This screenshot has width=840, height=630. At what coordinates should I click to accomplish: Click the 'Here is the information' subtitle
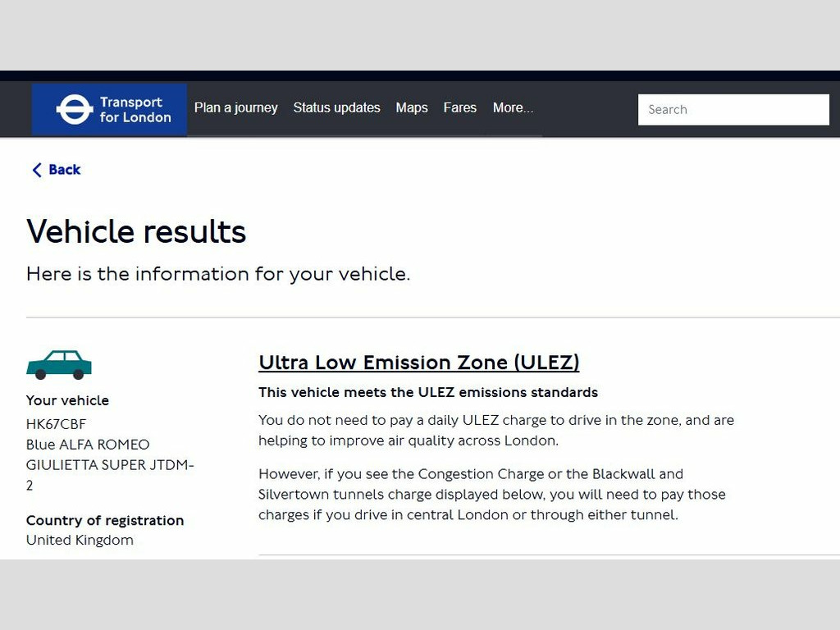(218, 274)
